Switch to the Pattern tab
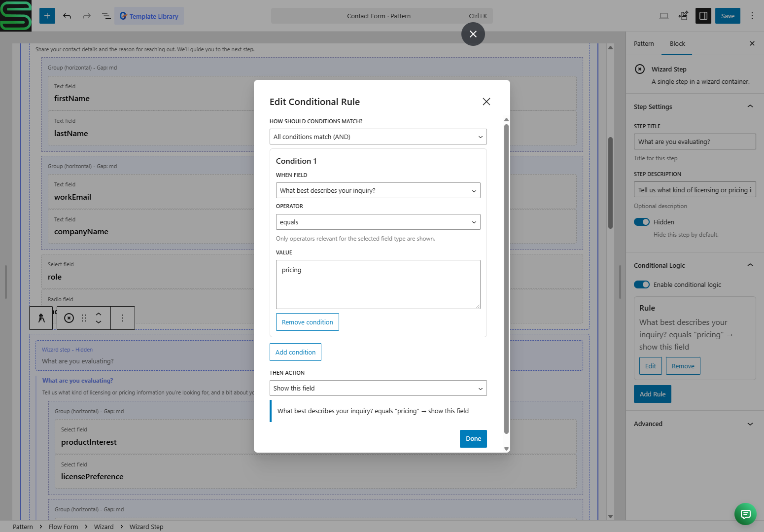This screenshot has width=764, height=532. pyautogui.click(x=644, y=43)
